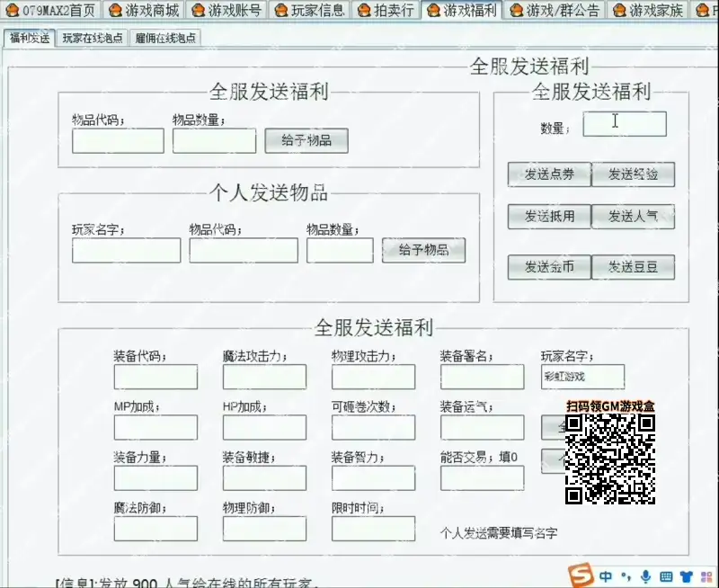
Task: Click 玩家名字 field containing 彩虹游戏
Action: pos(582,377)
